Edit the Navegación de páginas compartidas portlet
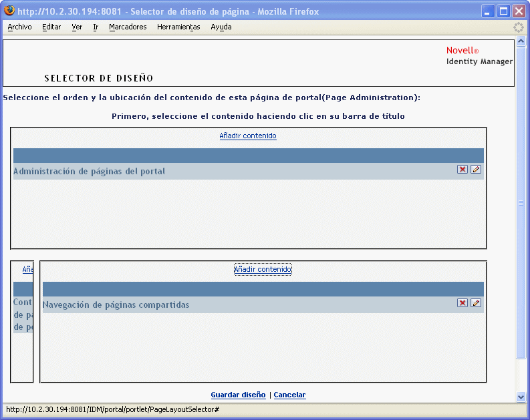This screenshot has width=530, height=420. (476, 303)
